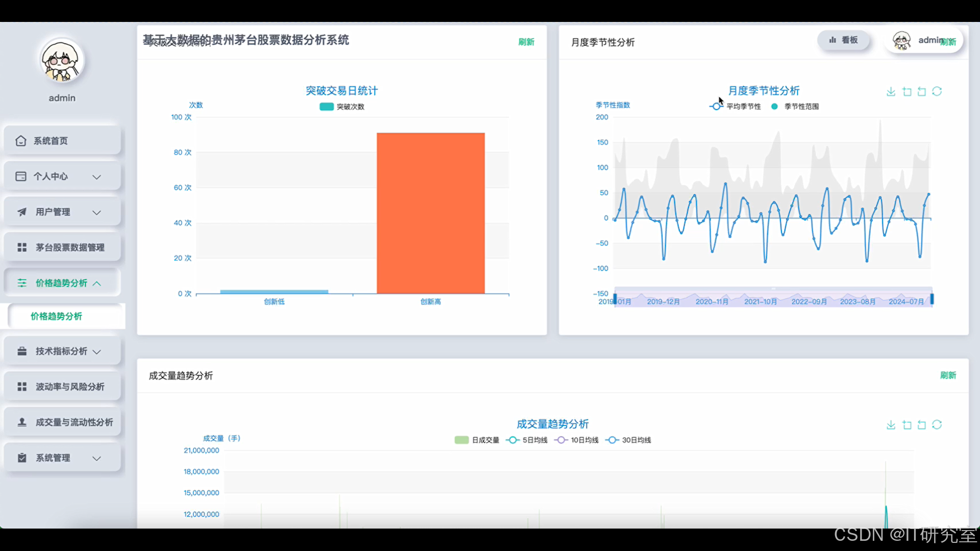Toggle the 突破次数 legend series
980x551 pixels.
tap(342, 107)
